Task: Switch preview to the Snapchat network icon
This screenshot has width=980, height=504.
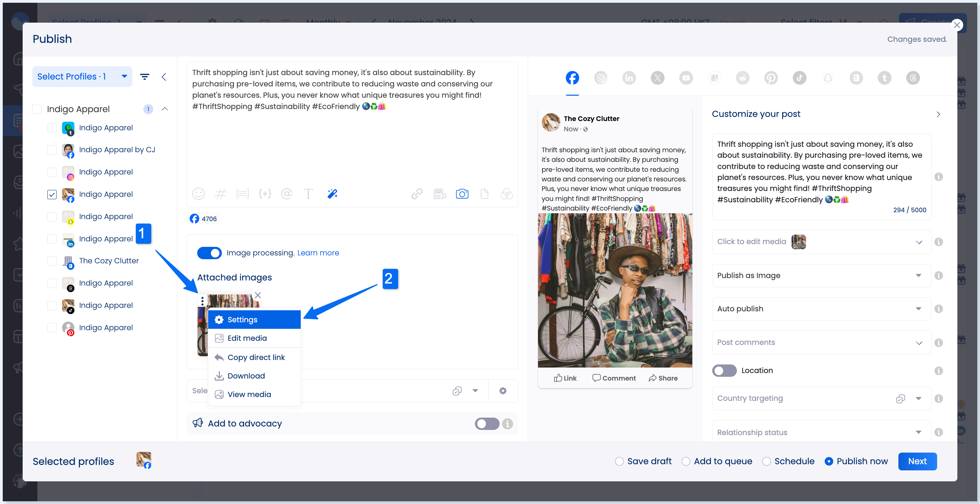Action: point(828,78)
